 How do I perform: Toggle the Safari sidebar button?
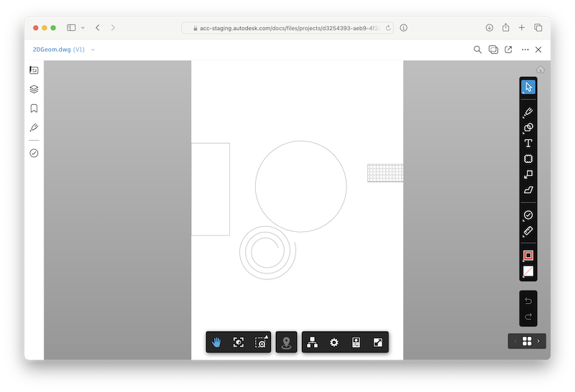(x=71, y=27)
